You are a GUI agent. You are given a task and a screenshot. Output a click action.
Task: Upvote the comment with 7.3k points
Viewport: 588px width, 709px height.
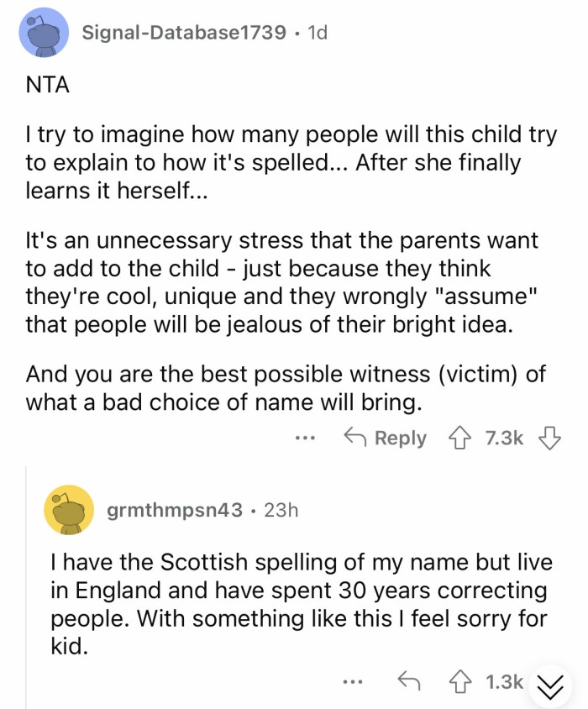point(459,438)
